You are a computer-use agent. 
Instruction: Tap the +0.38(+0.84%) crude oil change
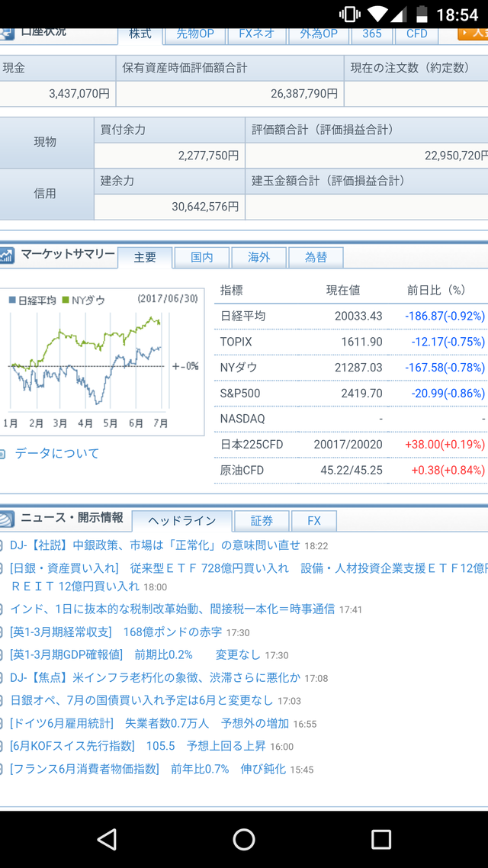tap(448, 471)
